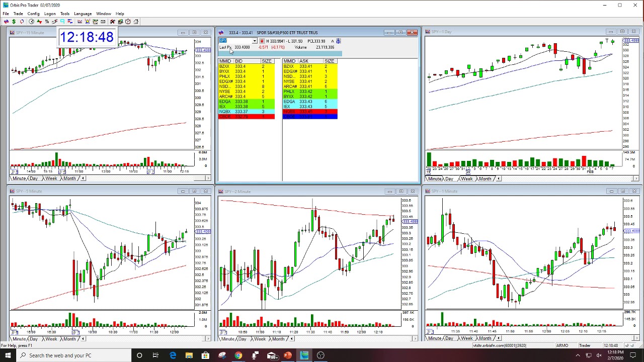
Task: Open Google Chrome from the taskbar
Action: (238, 355)
